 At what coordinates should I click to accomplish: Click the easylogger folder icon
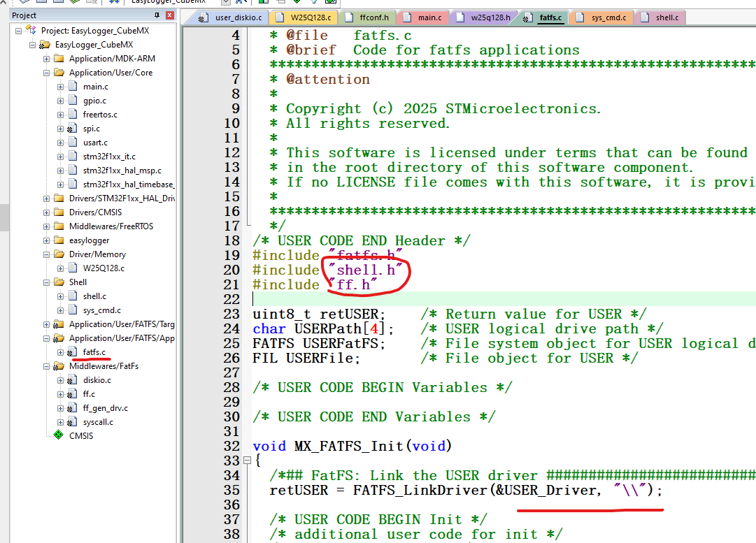point(59,240)
